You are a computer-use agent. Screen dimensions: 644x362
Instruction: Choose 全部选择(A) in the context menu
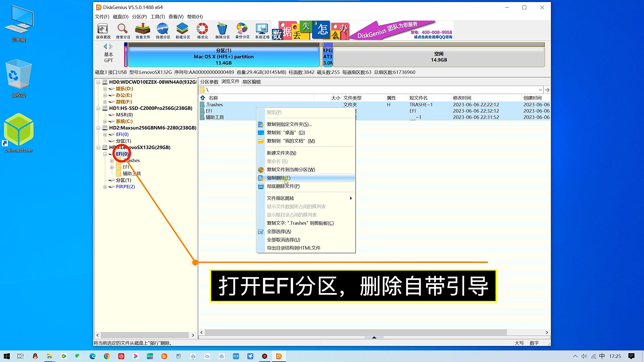tap(279, 231)
